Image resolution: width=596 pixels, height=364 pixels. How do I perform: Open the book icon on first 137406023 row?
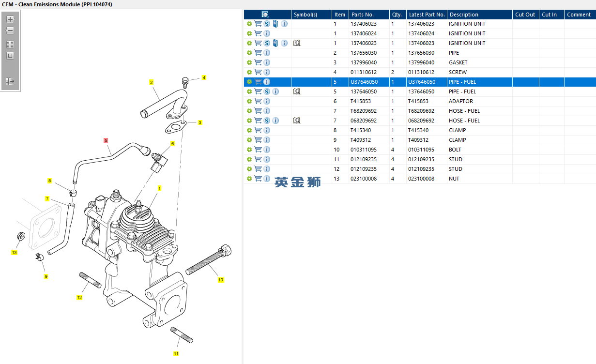click(x=275, y=24)
